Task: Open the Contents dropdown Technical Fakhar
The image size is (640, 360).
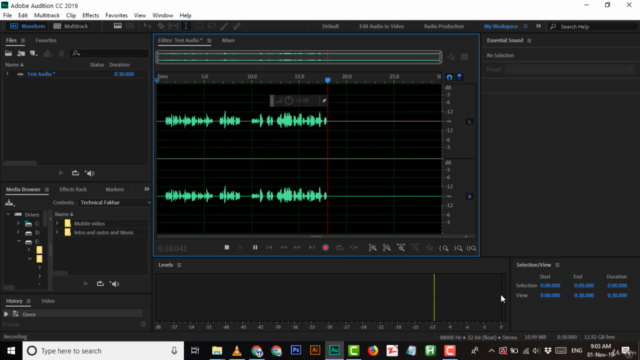Action: pyautogui.click(x=115, y=202)
